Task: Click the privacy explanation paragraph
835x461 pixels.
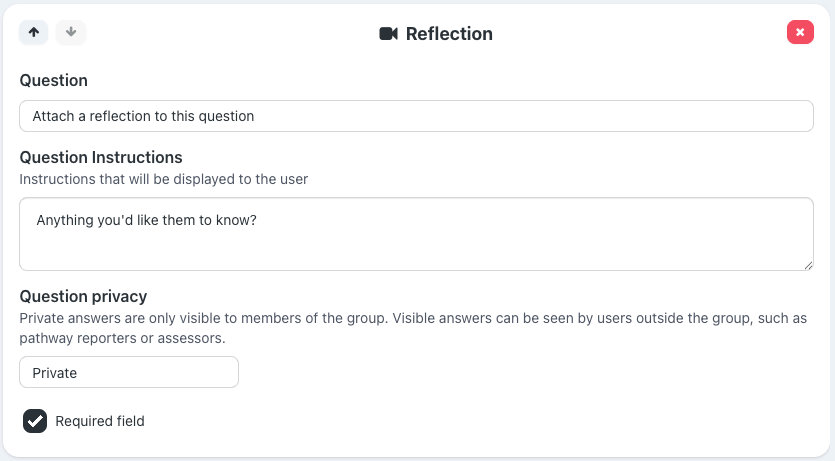Action: coord(412,327)
